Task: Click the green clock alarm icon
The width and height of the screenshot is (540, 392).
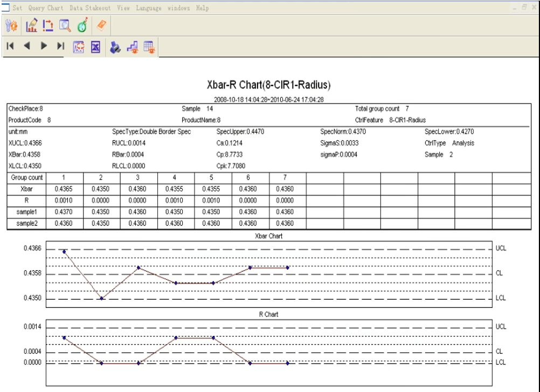Action: tap(82, 26)
